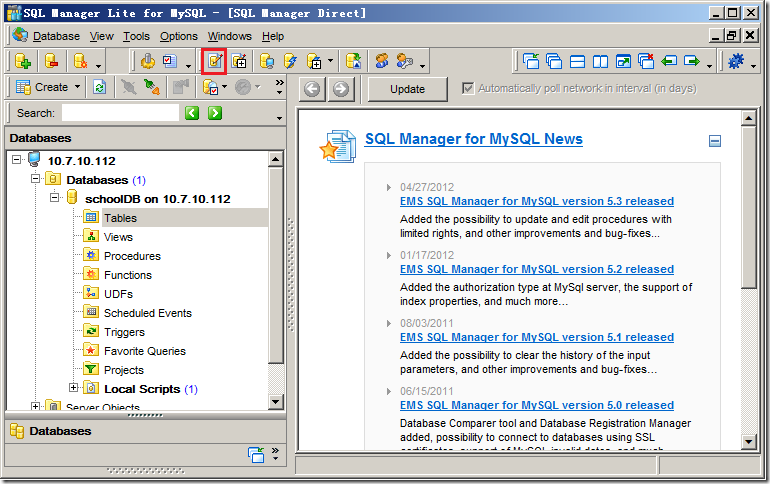Click the back navigation arrow button

coord(312,89)
